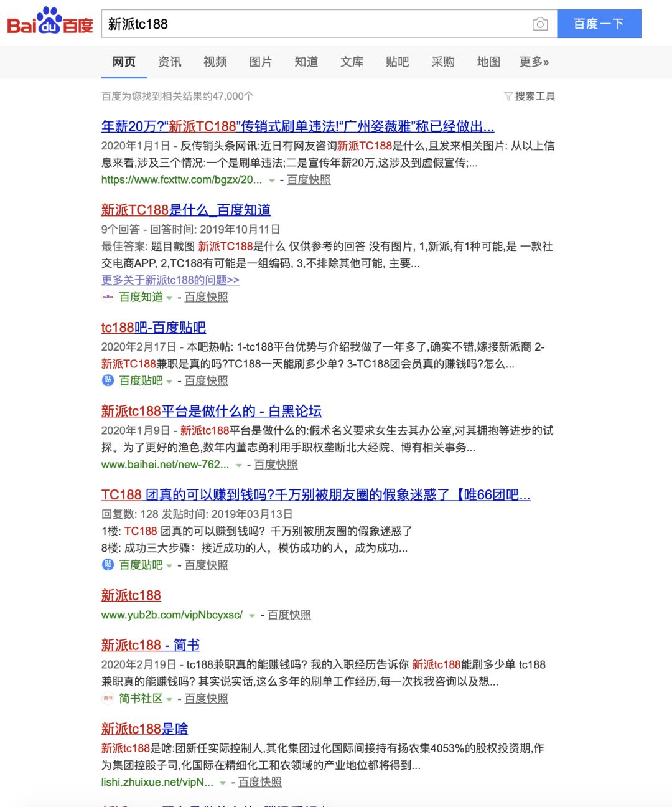The width and height of the screenshot is (672, 807).
Task: Click the lishi.zhuixue.net/vipN... URL
Action: coord(157,783)
